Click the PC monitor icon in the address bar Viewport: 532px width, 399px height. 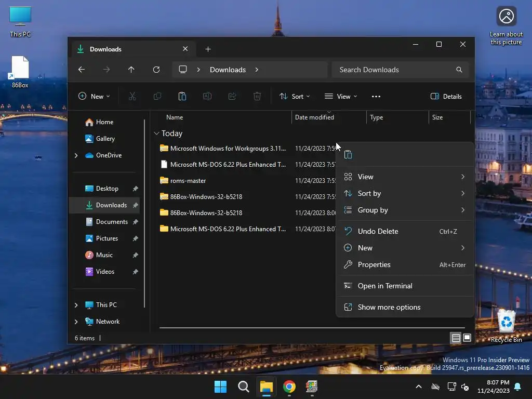(x=183, y=70)
